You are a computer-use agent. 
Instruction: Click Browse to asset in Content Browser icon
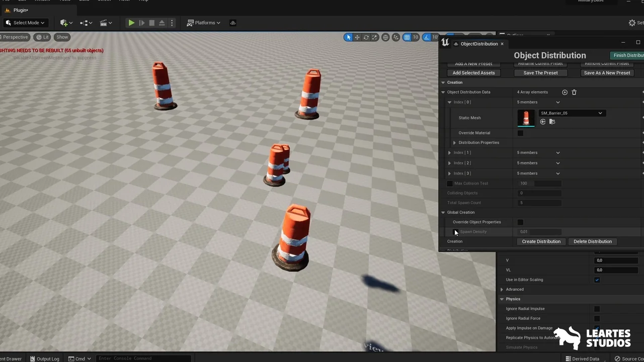[552, 122]
